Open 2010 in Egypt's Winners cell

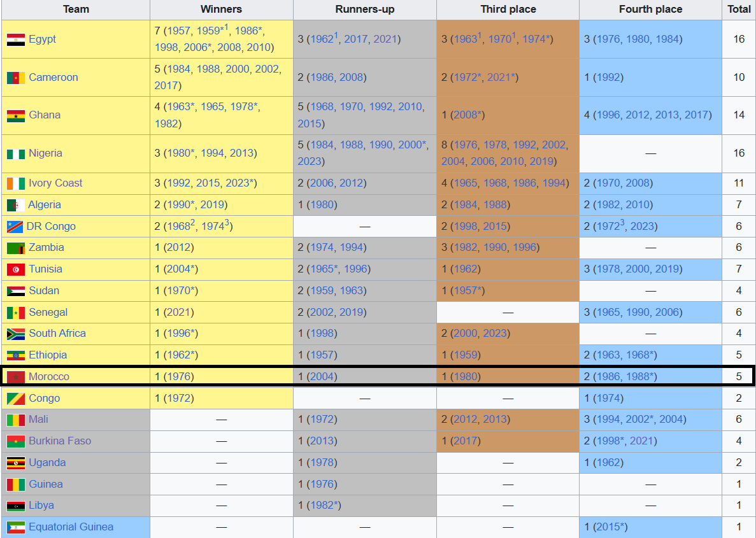tap(259, 47)
